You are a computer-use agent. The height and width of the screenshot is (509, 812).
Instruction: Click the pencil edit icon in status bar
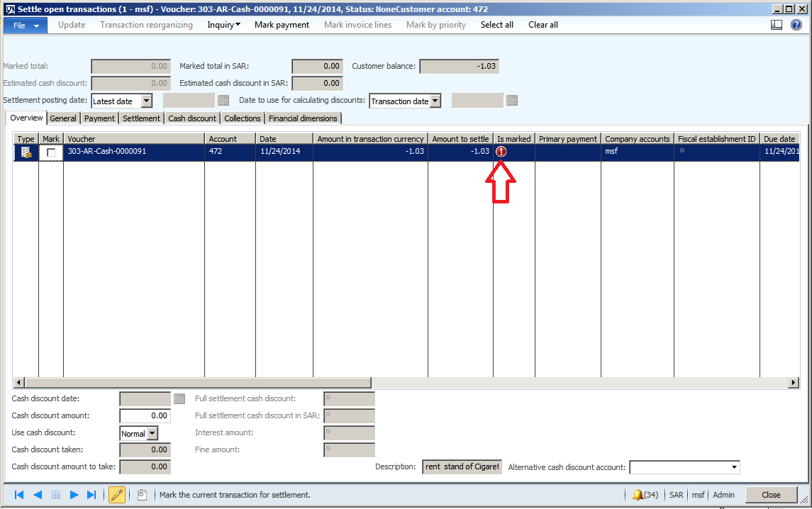click(116, 494)
